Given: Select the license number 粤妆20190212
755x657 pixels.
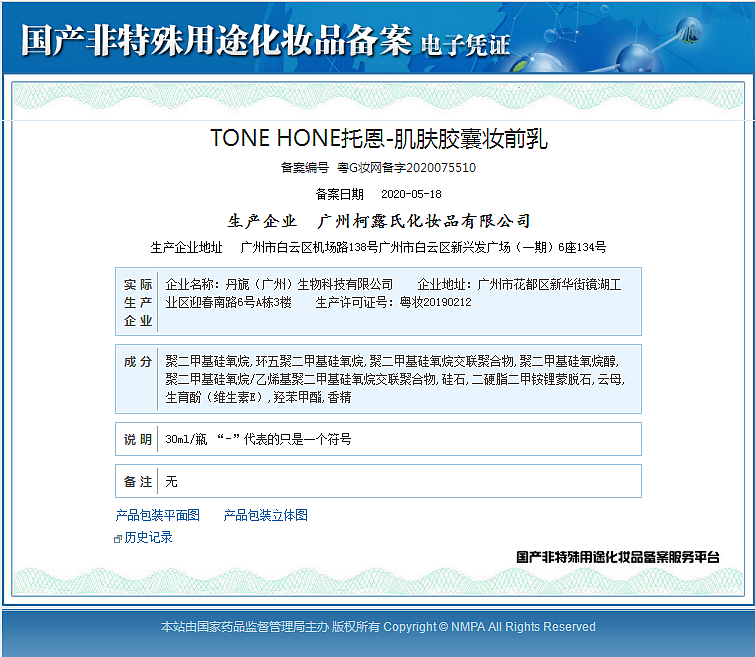Looking at the screenshot, I should [435, 302].
